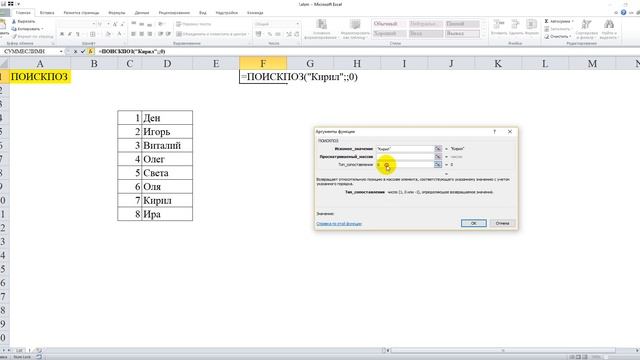640x360 pixels.
Task: Apply the percent style format
Action: point(270,34)
